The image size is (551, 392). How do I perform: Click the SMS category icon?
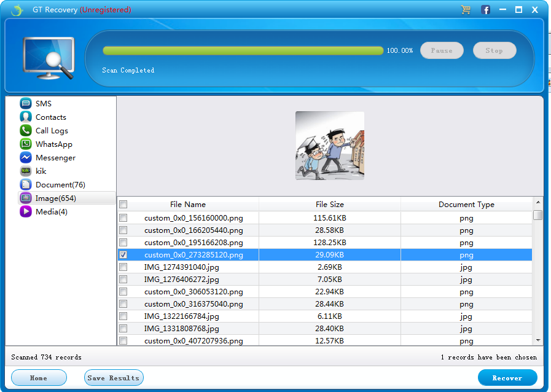point(26,103)
